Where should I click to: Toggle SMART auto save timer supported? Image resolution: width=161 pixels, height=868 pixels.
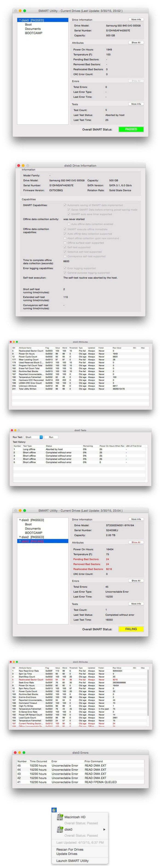click(69, 214)
